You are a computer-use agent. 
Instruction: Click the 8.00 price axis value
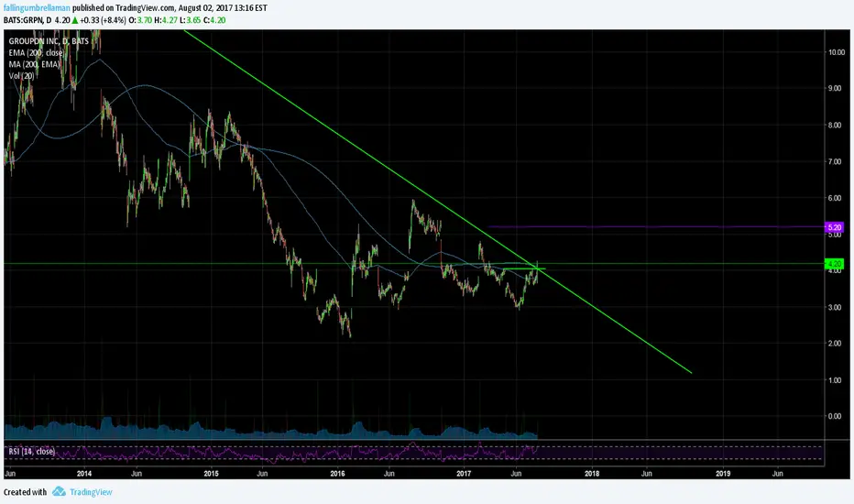(x=835, y=125)
